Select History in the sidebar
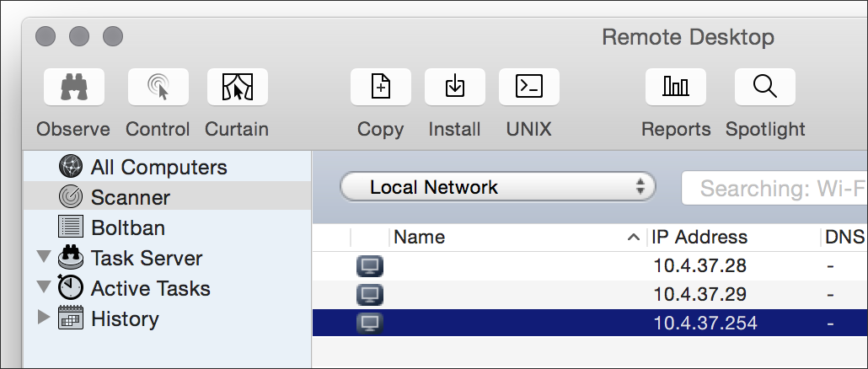The height and width of the screenshot is (369, 868). 167,318
